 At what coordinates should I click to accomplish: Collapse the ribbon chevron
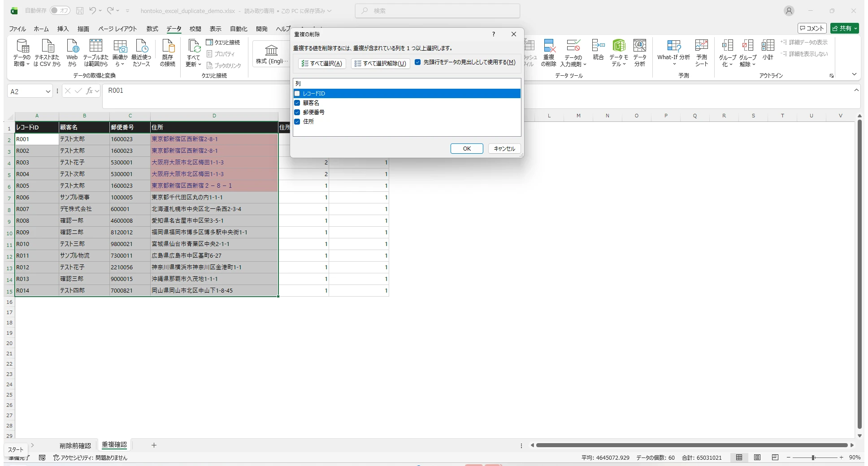(854, 74)
